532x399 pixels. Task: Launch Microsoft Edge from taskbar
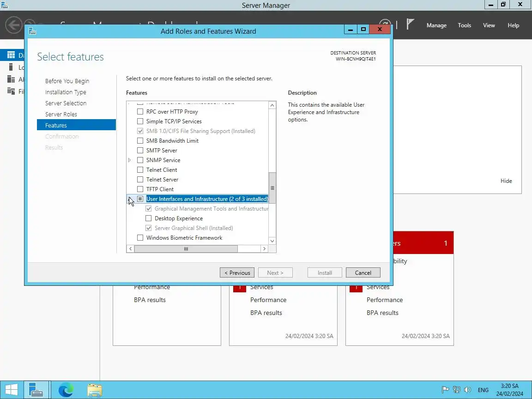tap(66, 390)
